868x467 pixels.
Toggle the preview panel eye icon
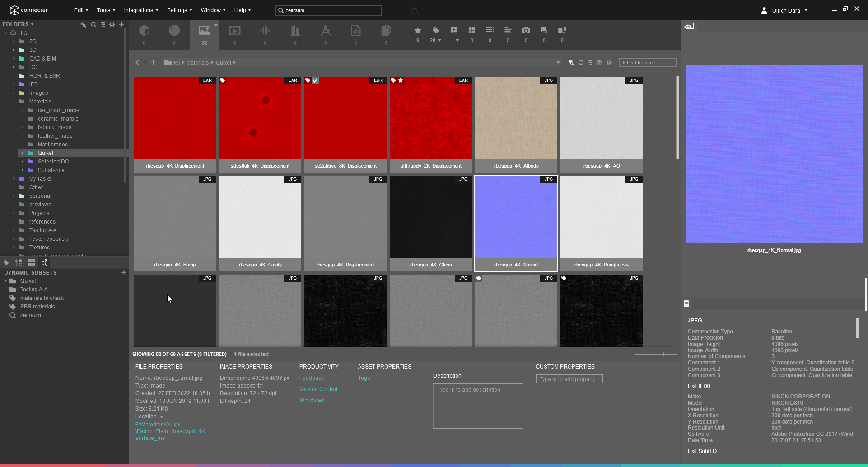(689, 26)
